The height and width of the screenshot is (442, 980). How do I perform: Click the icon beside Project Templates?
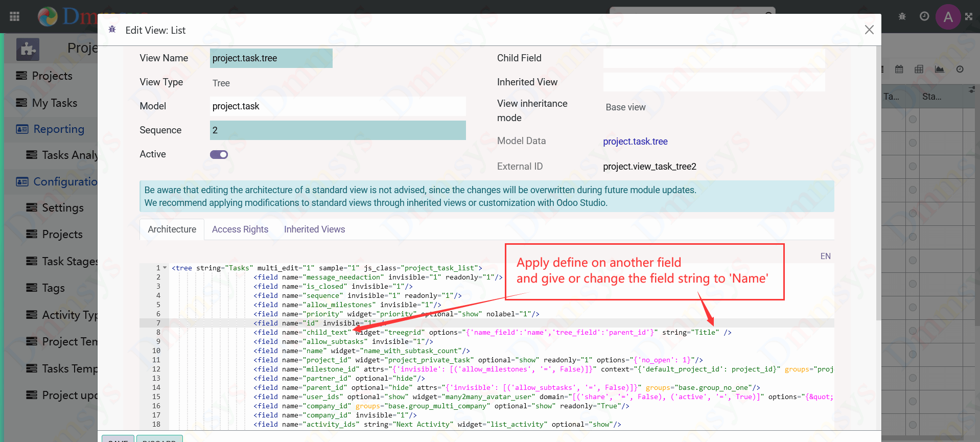[32, 341]
